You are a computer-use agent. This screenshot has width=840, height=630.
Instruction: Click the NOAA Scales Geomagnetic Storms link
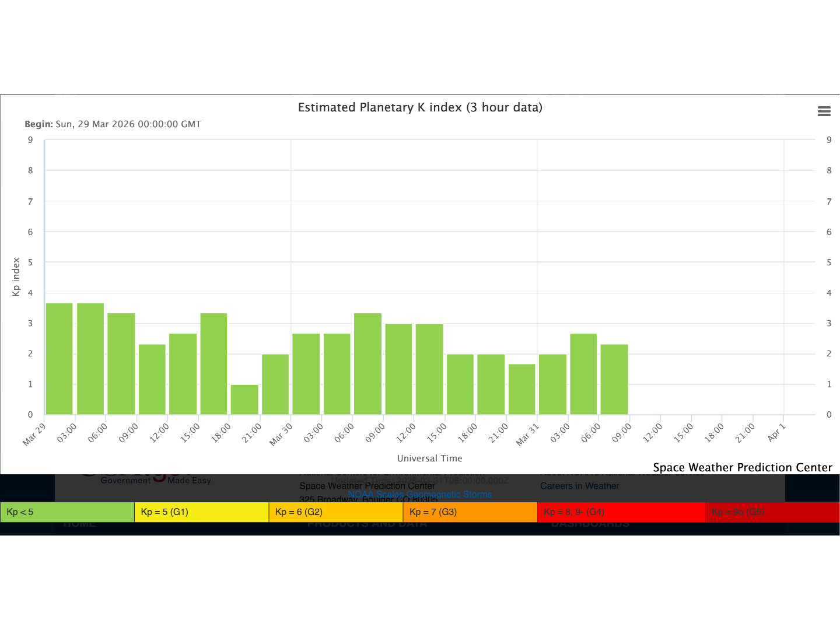click(419, 495)
